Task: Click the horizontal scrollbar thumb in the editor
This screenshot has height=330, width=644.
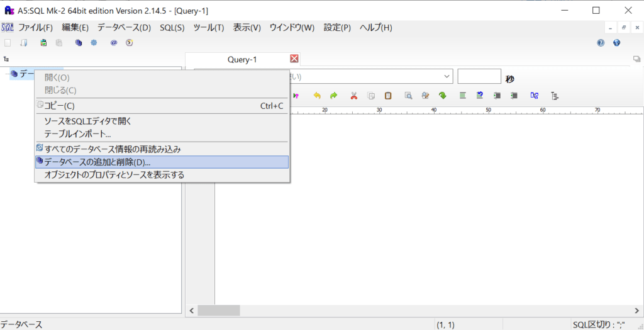Action: (218, 310)
